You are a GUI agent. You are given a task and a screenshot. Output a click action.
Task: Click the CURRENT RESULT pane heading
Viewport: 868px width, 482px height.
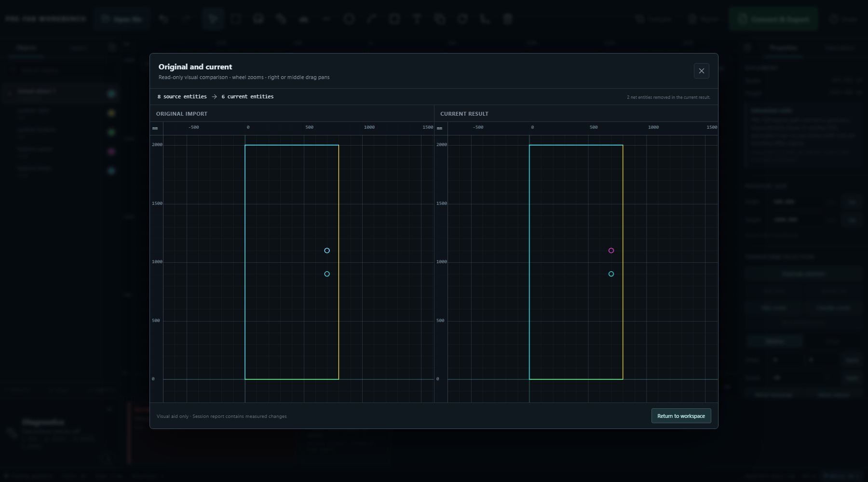(464, 114)
